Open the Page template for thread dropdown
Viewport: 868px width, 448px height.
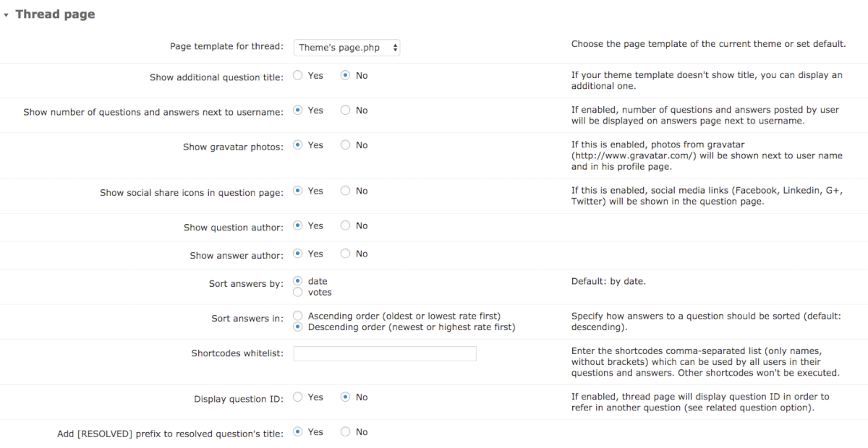pyautogui.click(x=346, y=48)
